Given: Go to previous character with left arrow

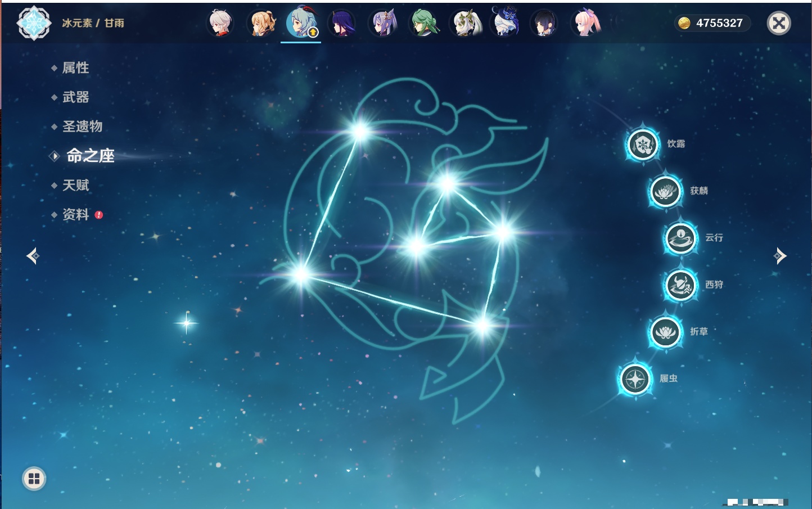Looking at the screenshot, I should coord(33,256).
